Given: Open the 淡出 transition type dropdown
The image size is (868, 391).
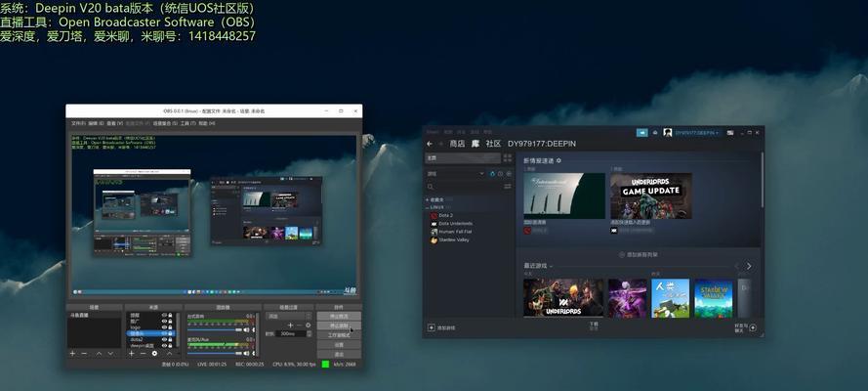Looking at the screenshot, I should [x=288, y=317].
